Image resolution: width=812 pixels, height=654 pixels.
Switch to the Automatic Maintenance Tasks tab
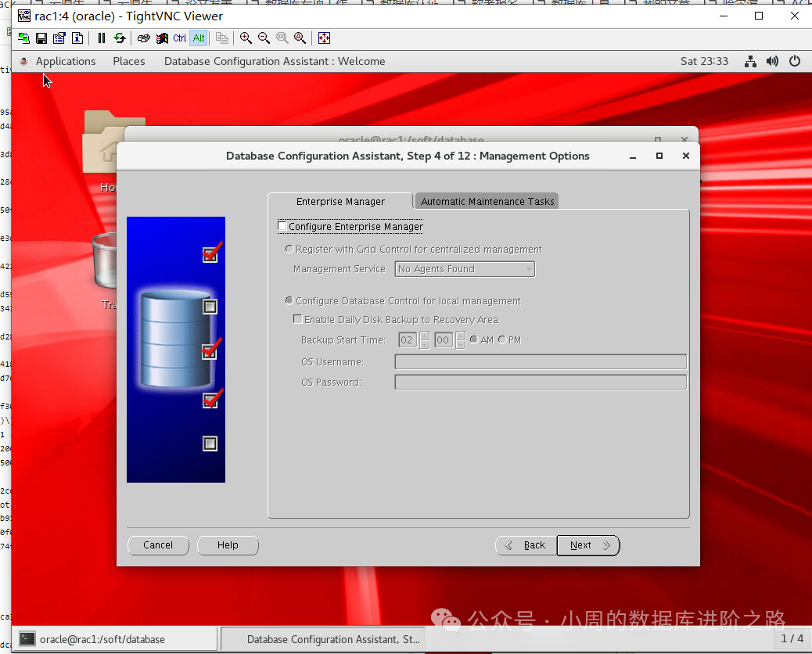click(x=487, y=201)
